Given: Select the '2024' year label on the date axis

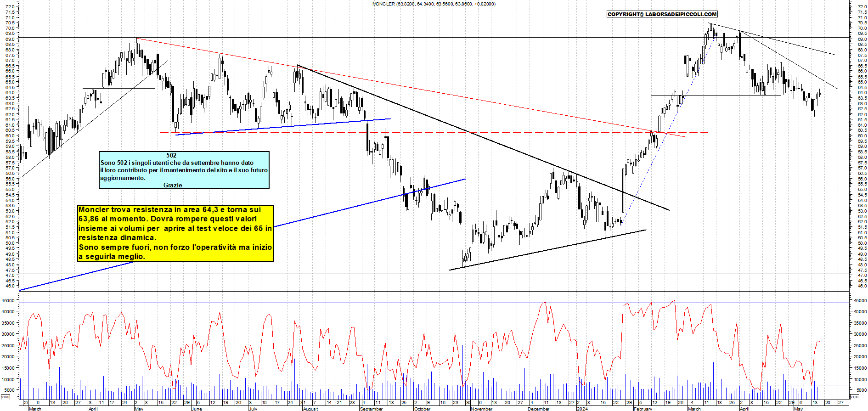Looking at the screenshot, I should pyautogui.click(x=582, y=409).
